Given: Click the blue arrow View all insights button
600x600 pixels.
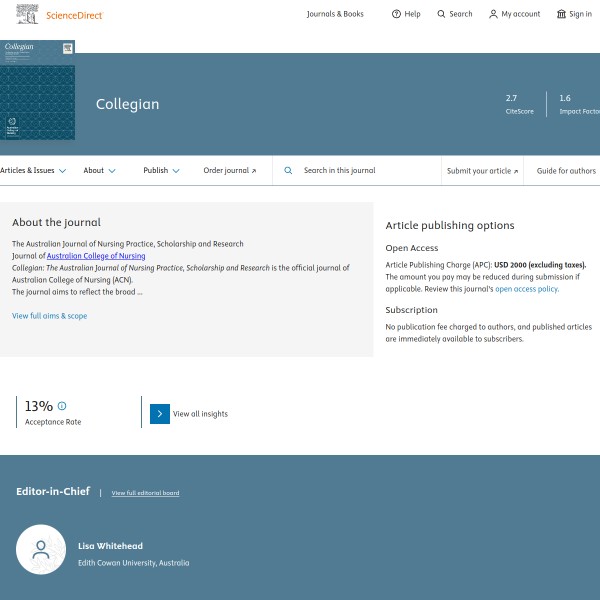Looking at the screenshot, I should tap(160, 414).
